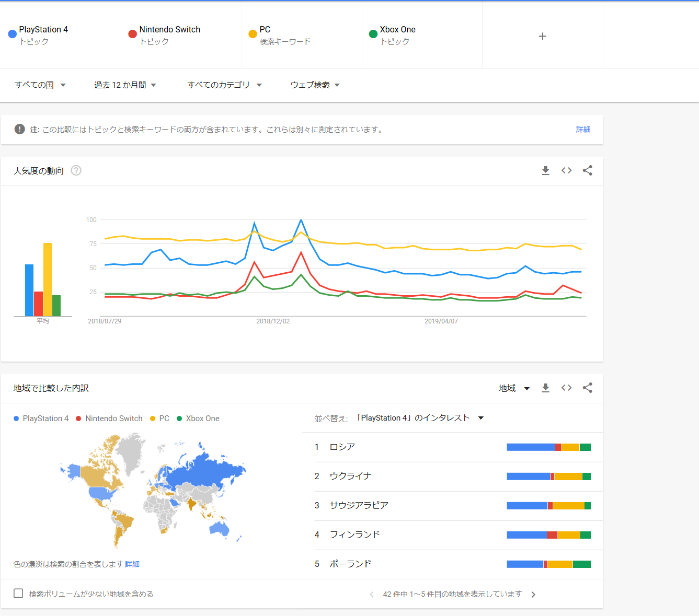The height and width of the screenshot is (616, 699).
Task: Download the 地域で比較した内訳 data
Action: coord(545,388)
